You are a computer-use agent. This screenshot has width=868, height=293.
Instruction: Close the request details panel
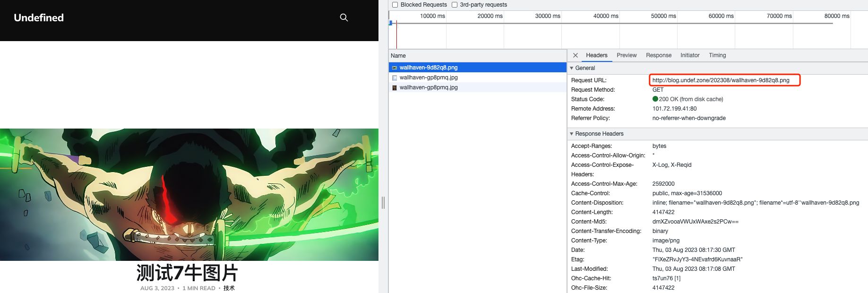tap(576, 55)
